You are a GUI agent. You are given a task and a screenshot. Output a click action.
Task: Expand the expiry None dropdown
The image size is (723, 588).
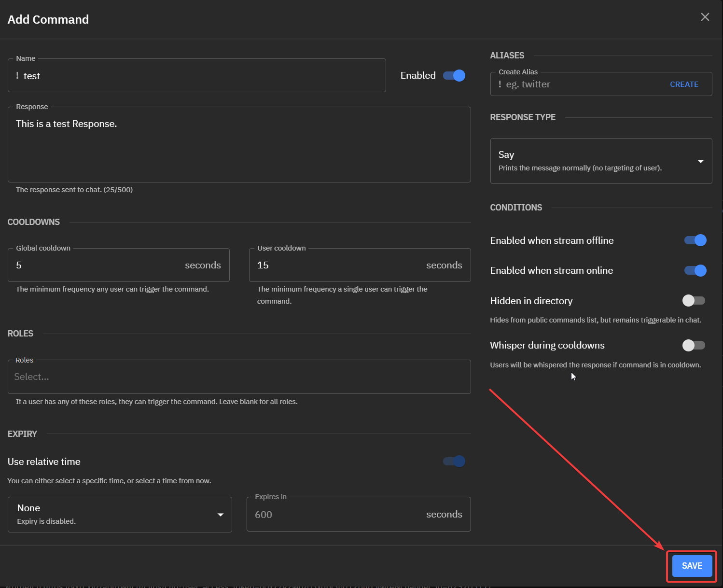point(119,514)
